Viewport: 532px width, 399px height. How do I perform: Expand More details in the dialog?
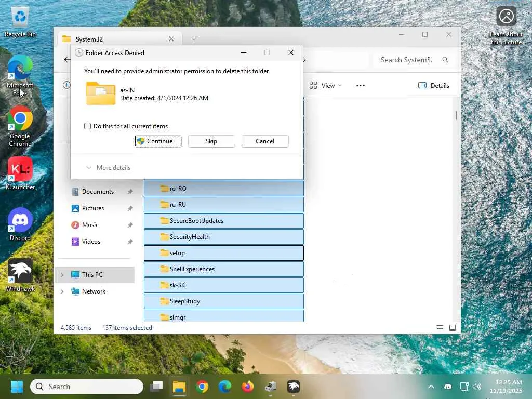tap(108, 168)
